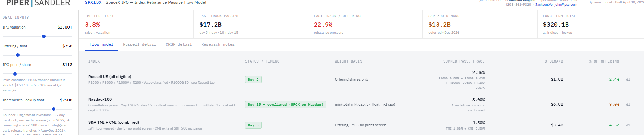Click the 'Offering shares only' weight basis
The width and height of the screenshot is (644, 135).
352,79
